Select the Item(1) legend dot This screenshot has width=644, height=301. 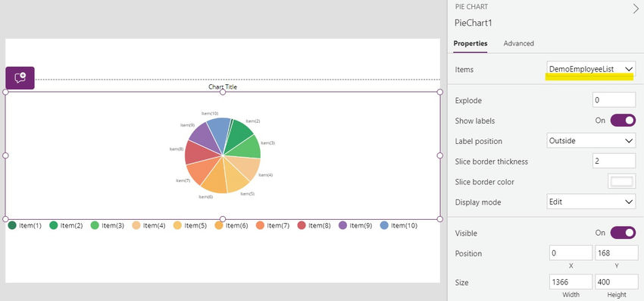pos(12,225)
